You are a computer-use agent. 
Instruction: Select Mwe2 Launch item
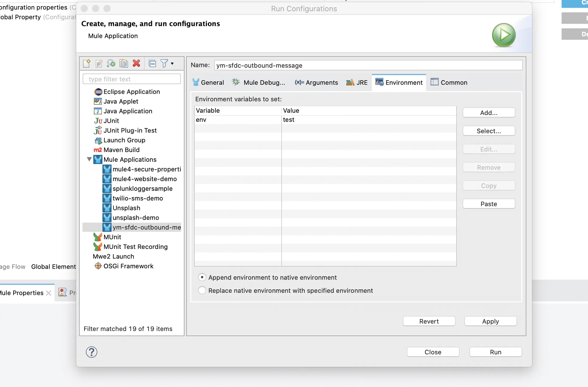[113, 256]
